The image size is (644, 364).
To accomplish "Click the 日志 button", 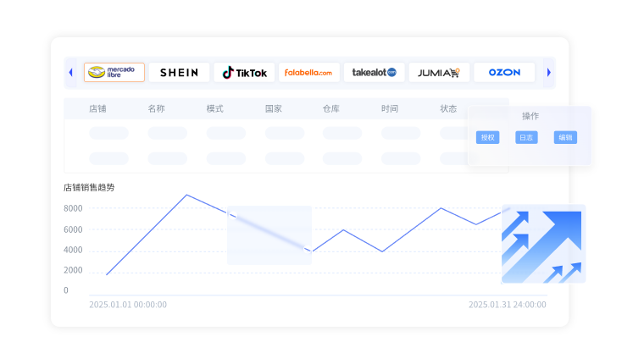I will tap(526, 137).
